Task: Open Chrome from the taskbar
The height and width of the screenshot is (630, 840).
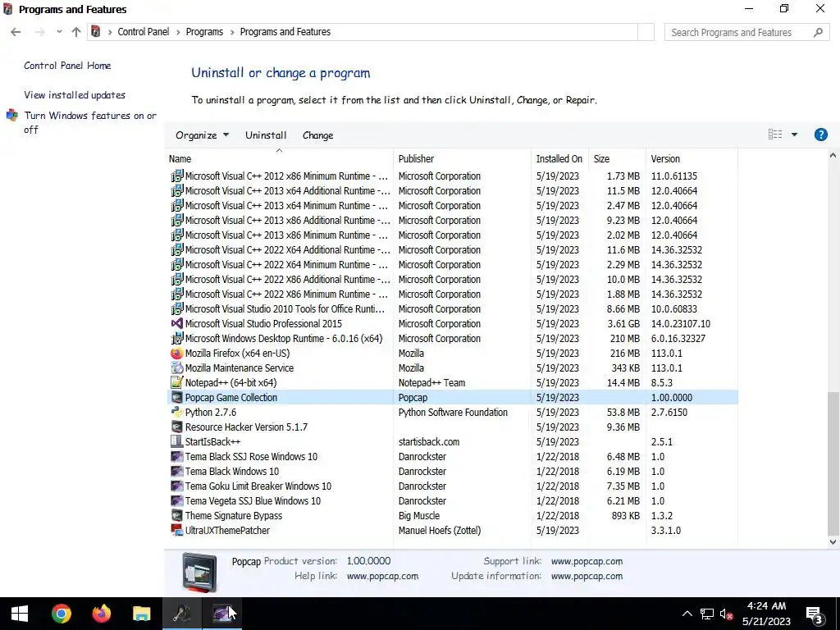Action: [62, 614]
